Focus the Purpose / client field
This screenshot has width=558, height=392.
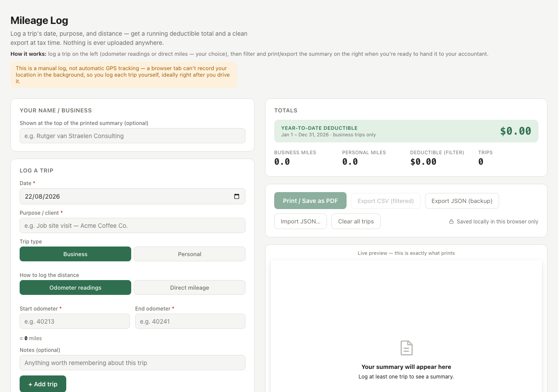coord(133,226)
